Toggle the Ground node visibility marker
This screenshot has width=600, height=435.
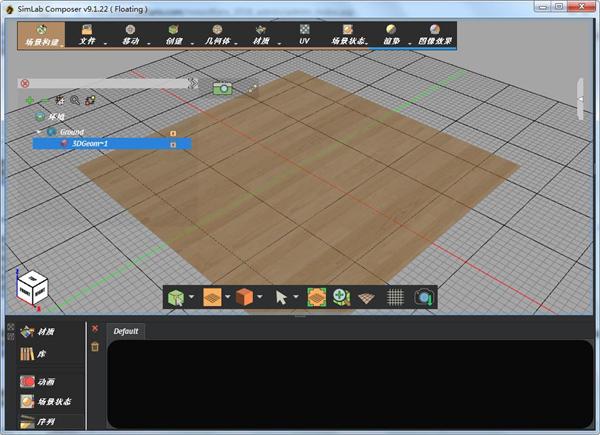click(173, 132)
